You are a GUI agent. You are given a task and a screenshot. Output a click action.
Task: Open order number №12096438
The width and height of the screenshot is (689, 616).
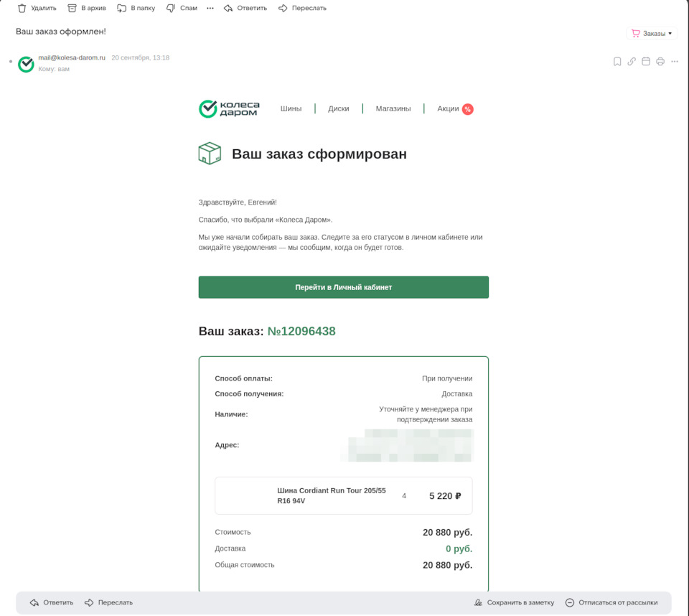click(301, 331)
